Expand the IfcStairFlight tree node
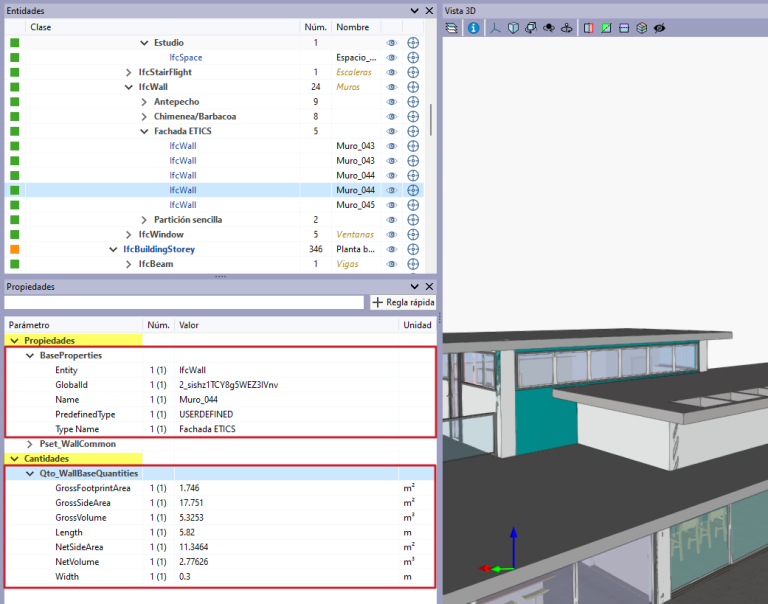768x604 pixels. click(128, 72)
